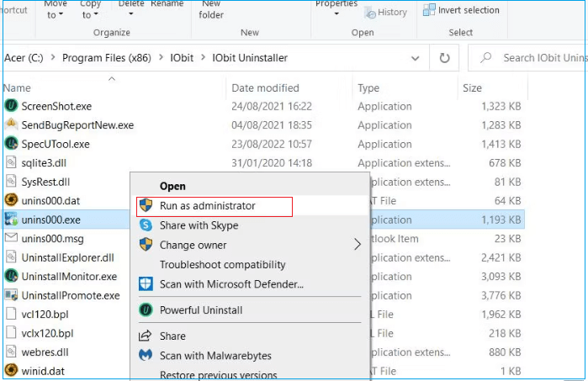The width and height of the screenshot is (588, 381).
Task: Click the Skype icon in context menu
Action: [146, 225]
